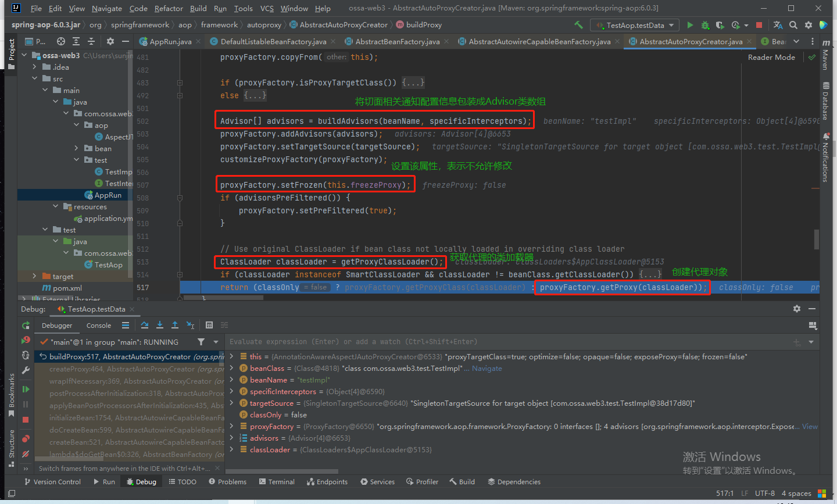Toggle Mute Breakpoints in debug sidebar

pyautogui.click(x=26, y=454)
